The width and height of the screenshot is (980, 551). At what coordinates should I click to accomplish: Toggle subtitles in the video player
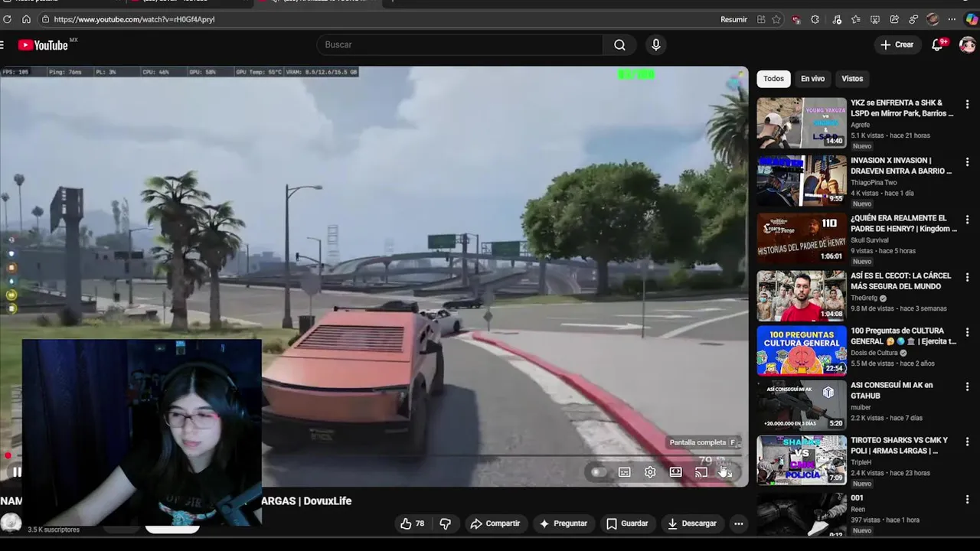[625, 472]
